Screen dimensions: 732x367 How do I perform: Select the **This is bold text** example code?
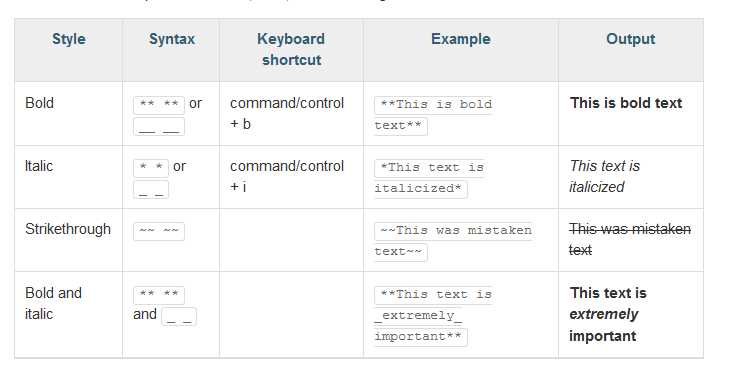(x=433, y=115)
